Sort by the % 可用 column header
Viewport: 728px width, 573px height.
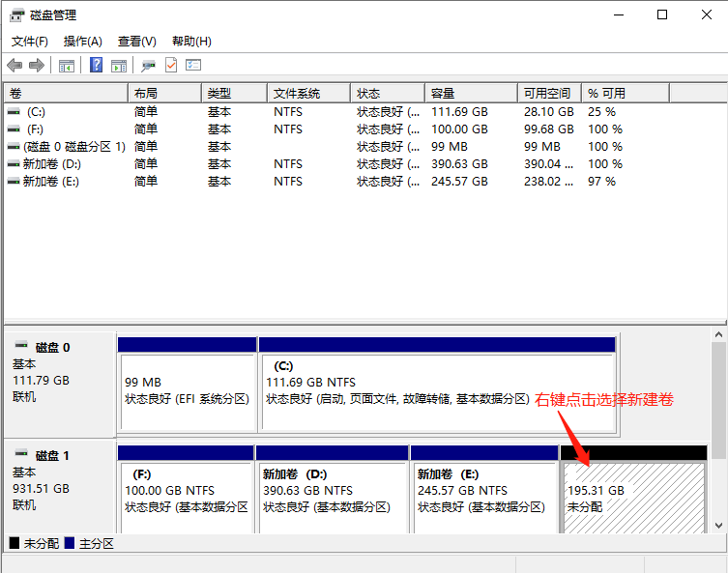pos(626,94)
